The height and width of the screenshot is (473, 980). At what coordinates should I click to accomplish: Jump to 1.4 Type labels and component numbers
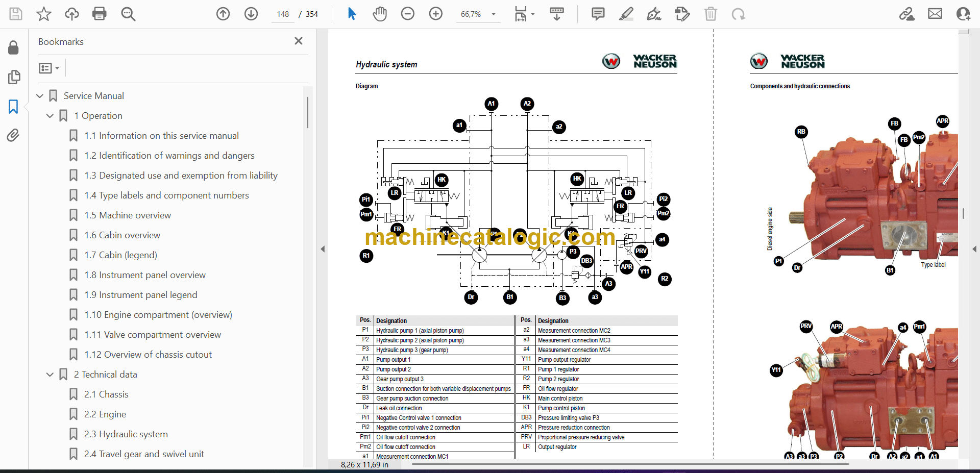[166, 195]
